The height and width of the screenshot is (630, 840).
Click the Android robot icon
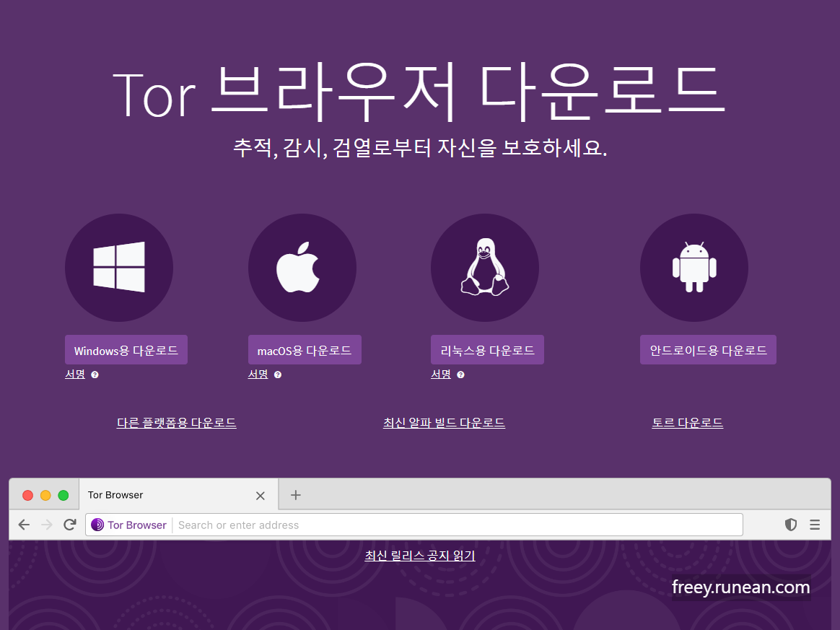click(694, 267)
